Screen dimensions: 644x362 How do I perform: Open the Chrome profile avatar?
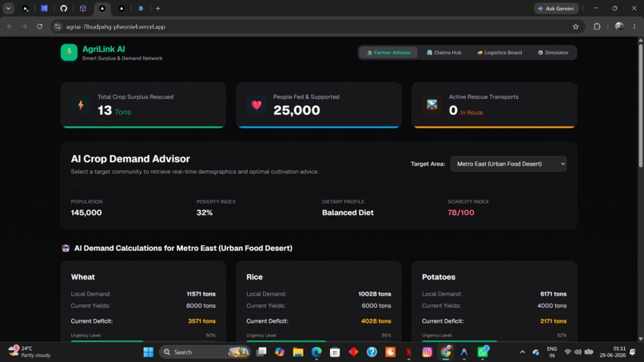point(619,26)
